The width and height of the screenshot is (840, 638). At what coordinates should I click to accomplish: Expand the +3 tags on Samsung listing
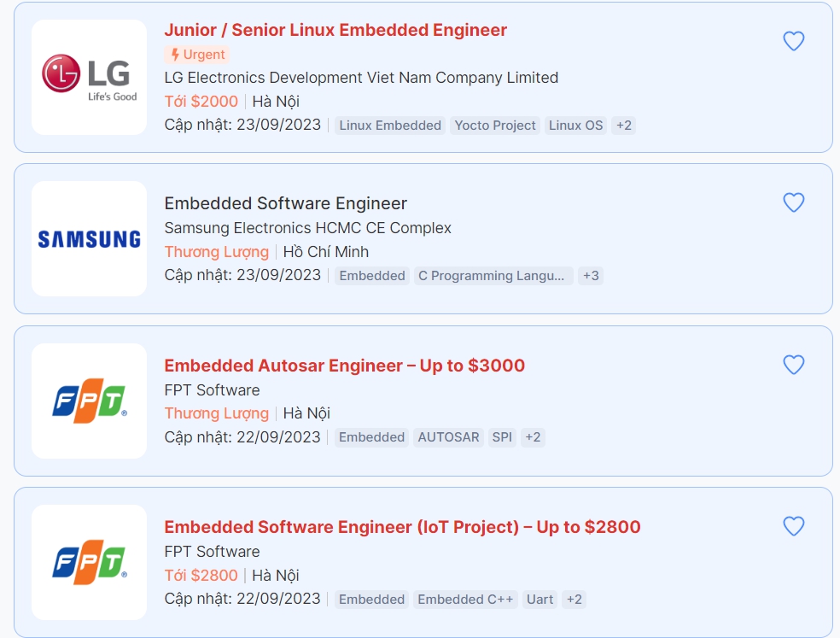pyautogui.click(x=591, y=276)
